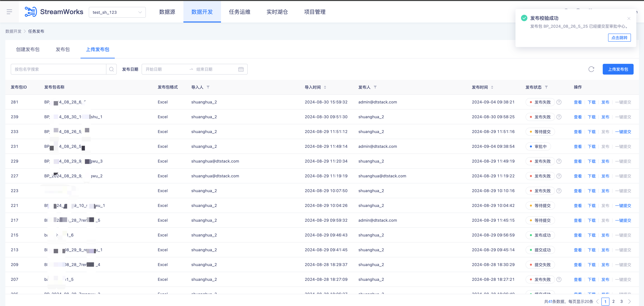Image resolution: width=644 pixels, height=306 pixels.
Task: Open the 数据源 menu
Action: pos(167,12)
